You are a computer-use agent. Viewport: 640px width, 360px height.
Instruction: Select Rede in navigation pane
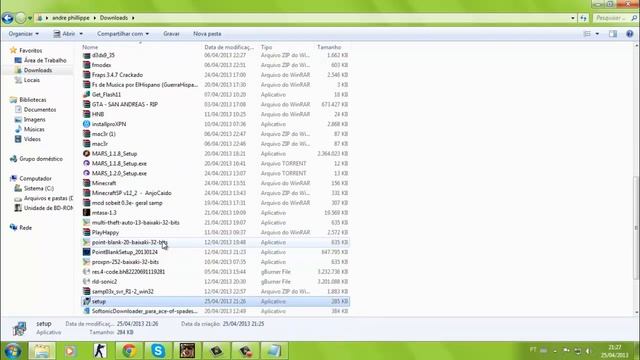[25, 227]
